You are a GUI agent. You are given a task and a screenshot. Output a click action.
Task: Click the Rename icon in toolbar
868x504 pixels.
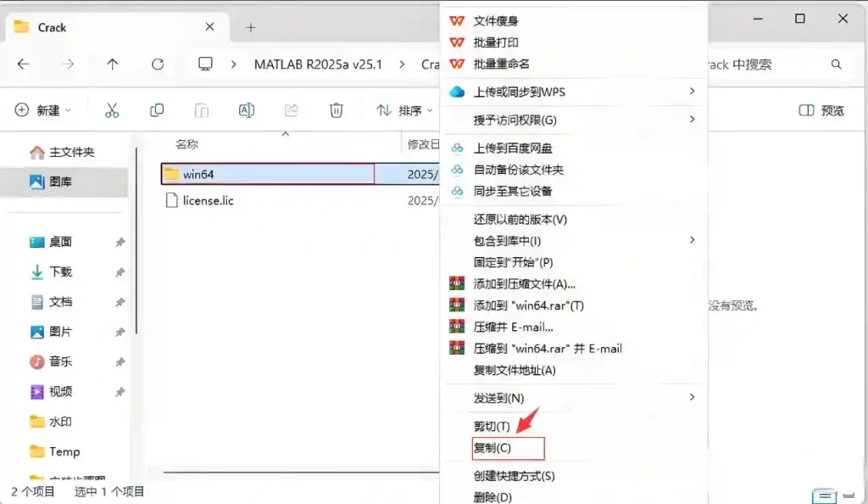247,110
